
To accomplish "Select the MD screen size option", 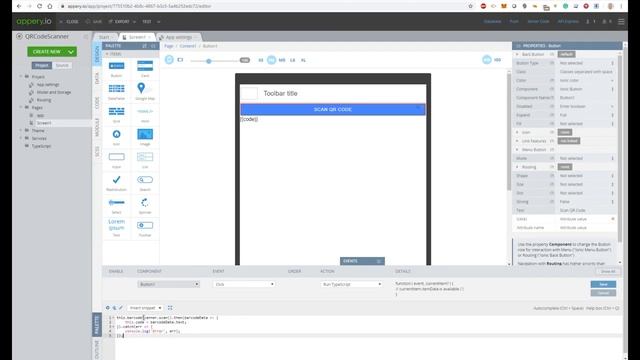I will (282, 60).
